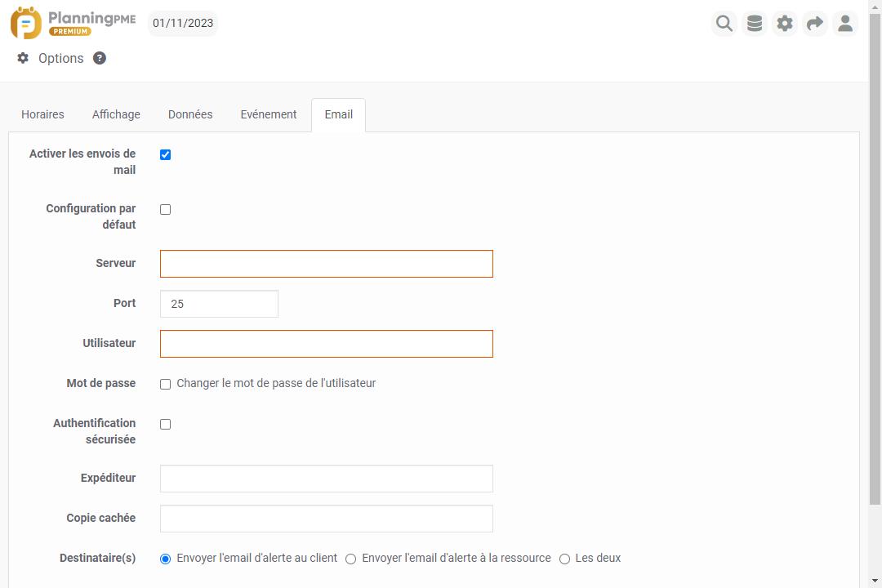Click the 01/11/2023 date button

(183, 23)
